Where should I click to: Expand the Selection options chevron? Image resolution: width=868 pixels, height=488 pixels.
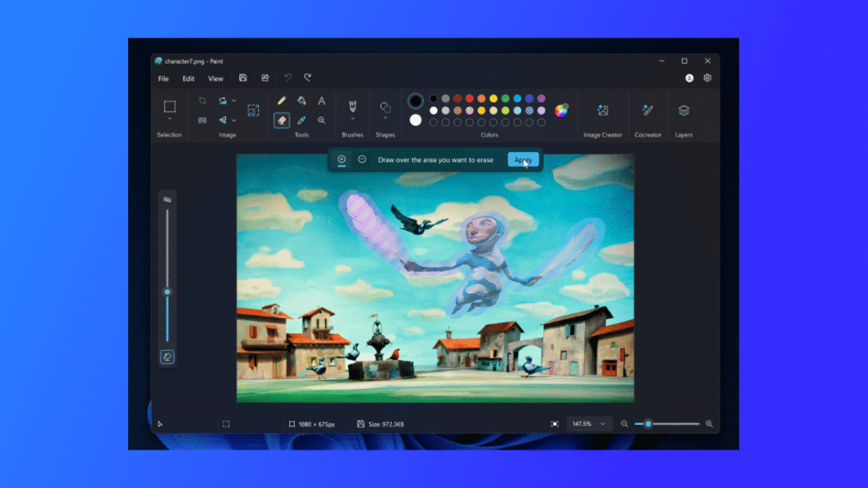(x=169, y=119)
